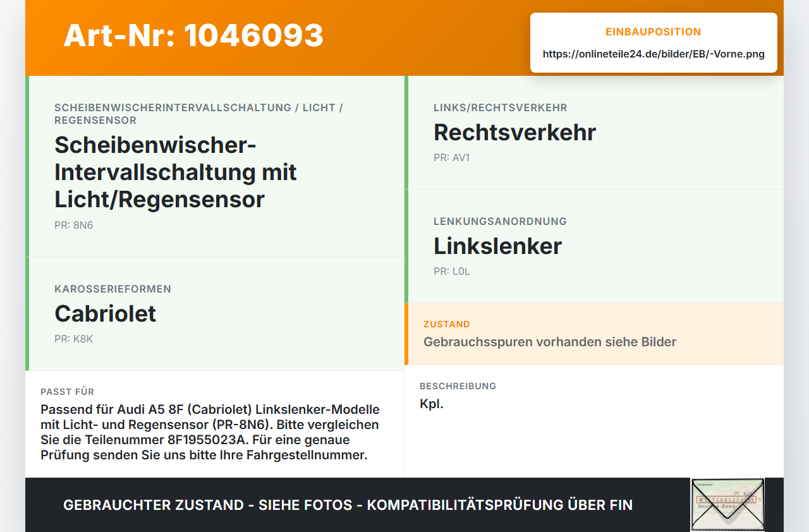This screenshot has width=809, height=532.
Task: Click the Karosserieformen label
Action: (113, 289)
